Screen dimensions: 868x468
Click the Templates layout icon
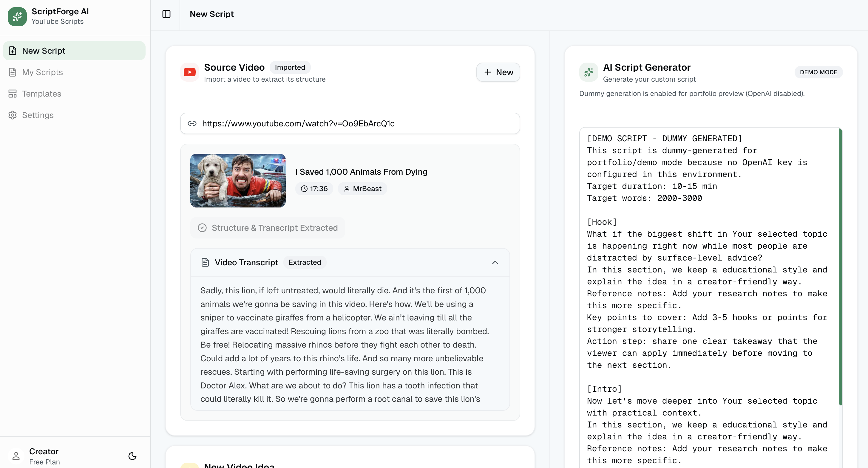(13, 94)
